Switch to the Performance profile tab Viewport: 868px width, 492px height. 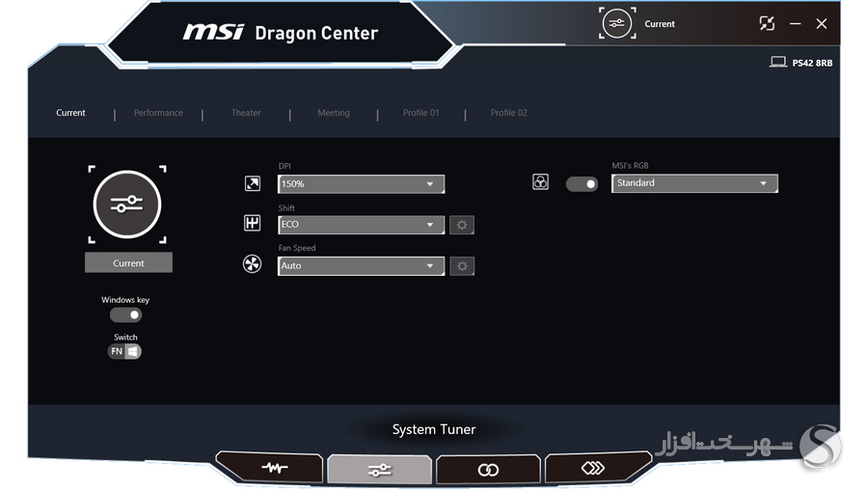pyautogui.click(x=158, y=112)
